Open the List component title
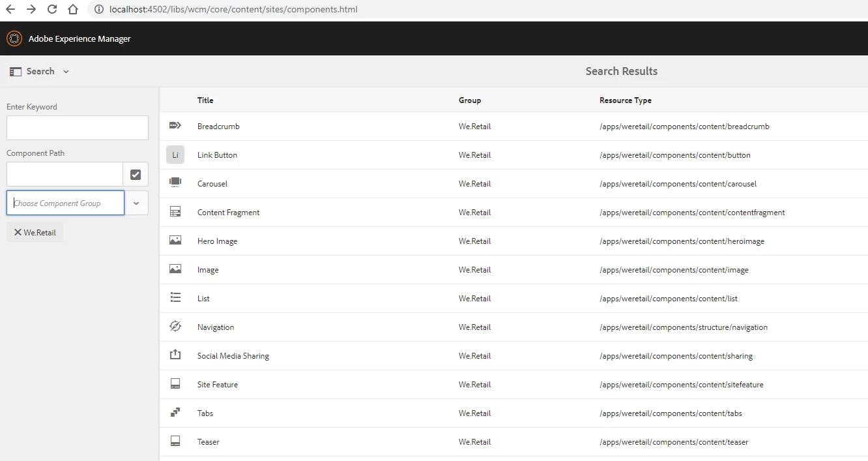 [203, 298]
